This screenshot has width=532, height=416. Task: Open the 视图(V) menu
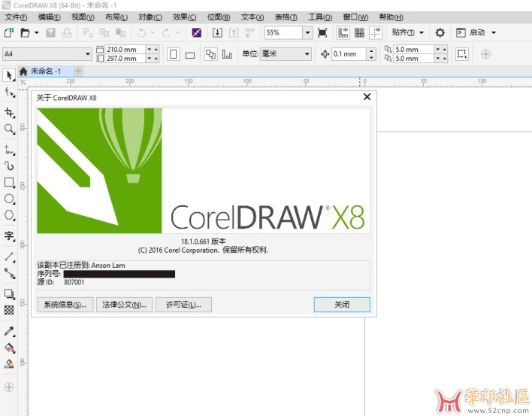click(83, 17)
